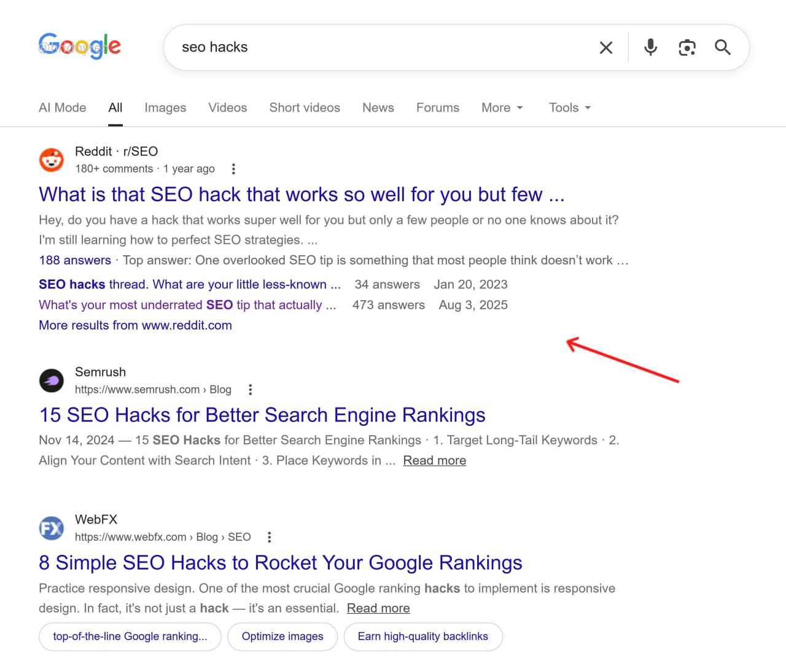Open three-dot menu for Reddit result
This screenshot has height=672, width=786.
(233, 169)
